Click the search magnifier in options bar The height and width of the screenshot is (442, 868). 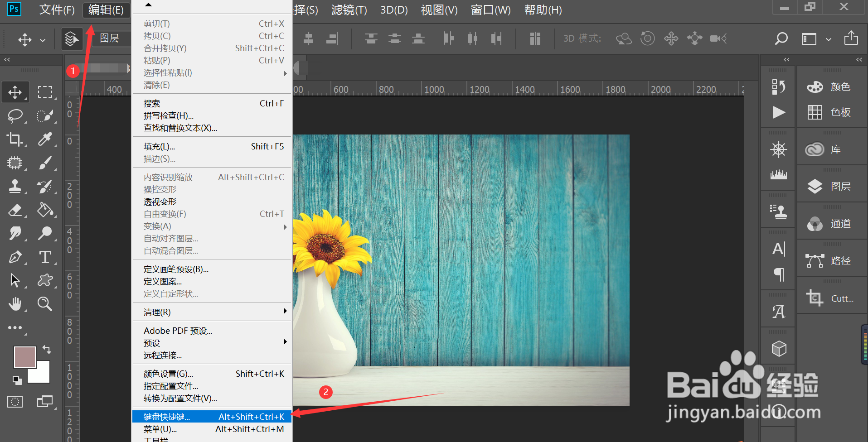click(x=781, y=38)
